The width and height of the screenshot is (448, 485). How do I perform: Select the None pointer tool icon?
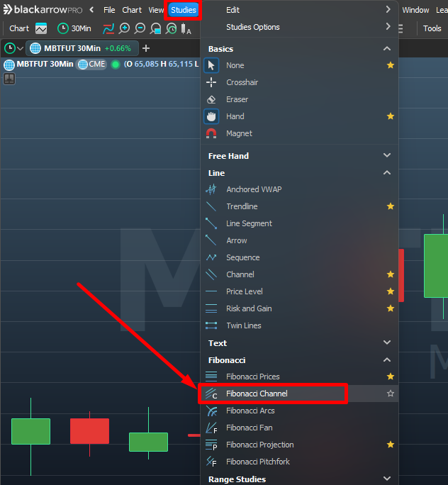point(211,65)
